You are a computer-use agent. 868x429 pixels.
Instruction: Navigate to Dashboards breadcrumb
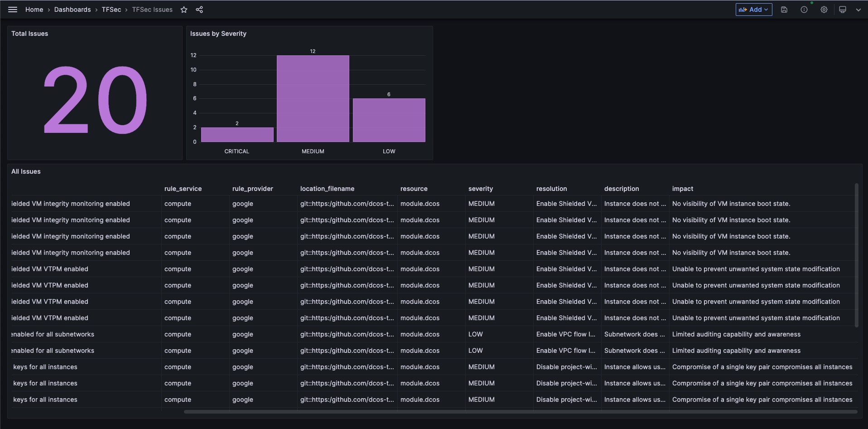72,10
